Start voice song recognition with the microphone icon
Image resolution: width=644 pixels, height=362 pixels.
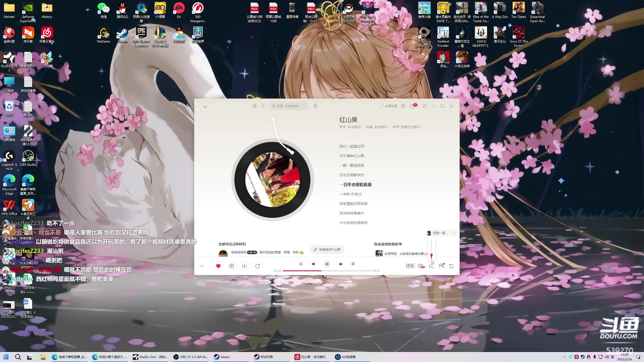[315, 106]
